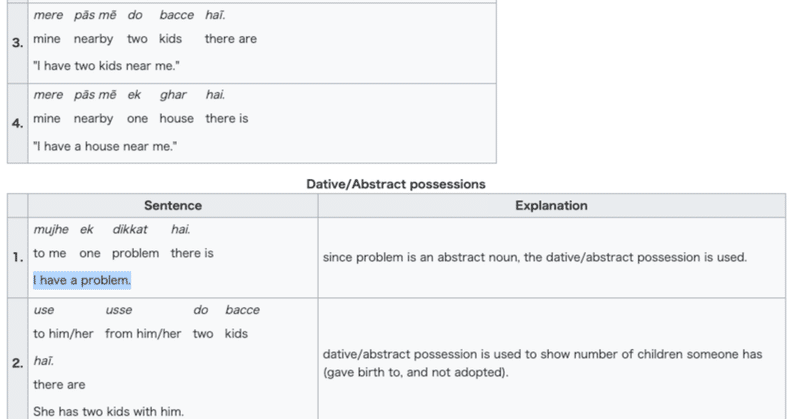Click the gloss "from him/her"
Viewport: 800px width, 419px height.
tap(143, 333)
